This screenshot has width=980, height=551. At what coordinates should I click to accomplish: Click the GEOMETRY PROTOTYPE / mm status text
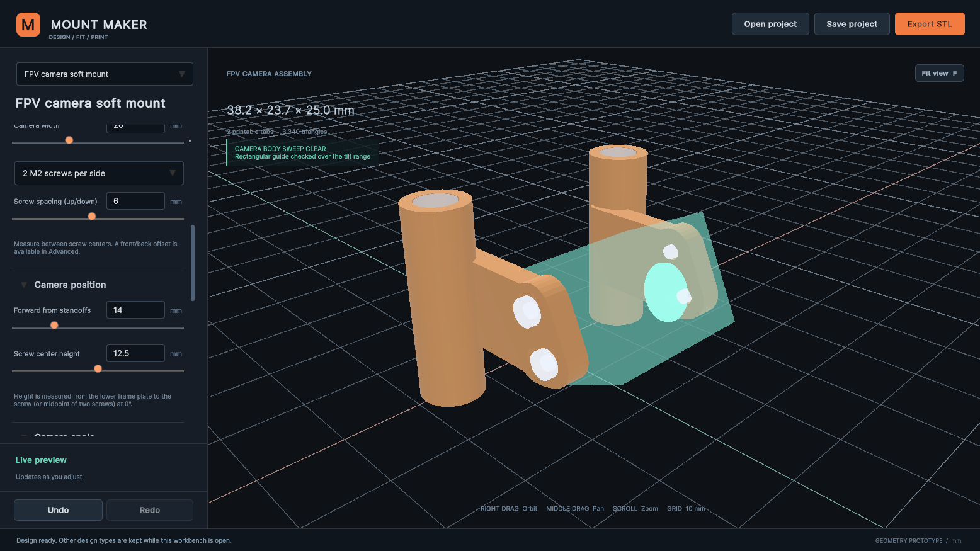[x=918, y=540]
